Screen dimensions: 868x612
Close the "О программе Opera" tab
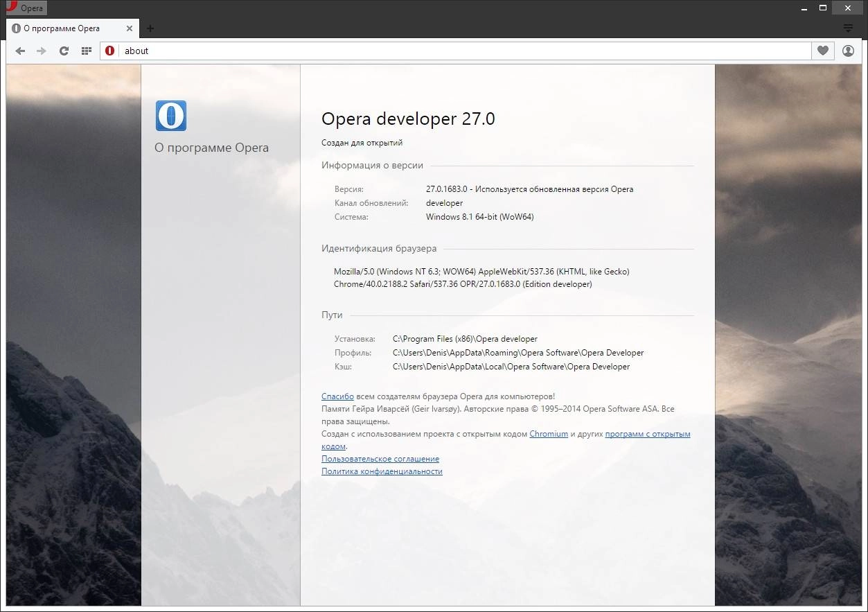(130, 28)
